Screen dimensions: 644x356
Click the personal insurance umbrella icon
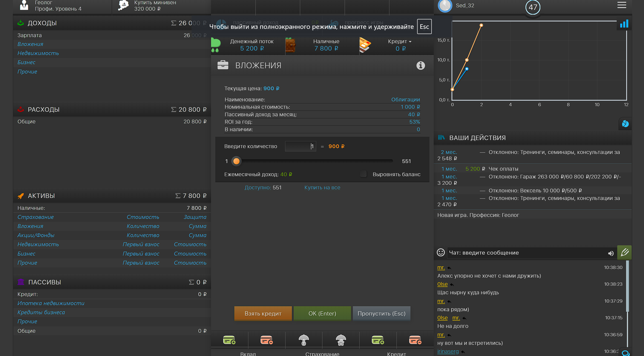pos(304,340)
